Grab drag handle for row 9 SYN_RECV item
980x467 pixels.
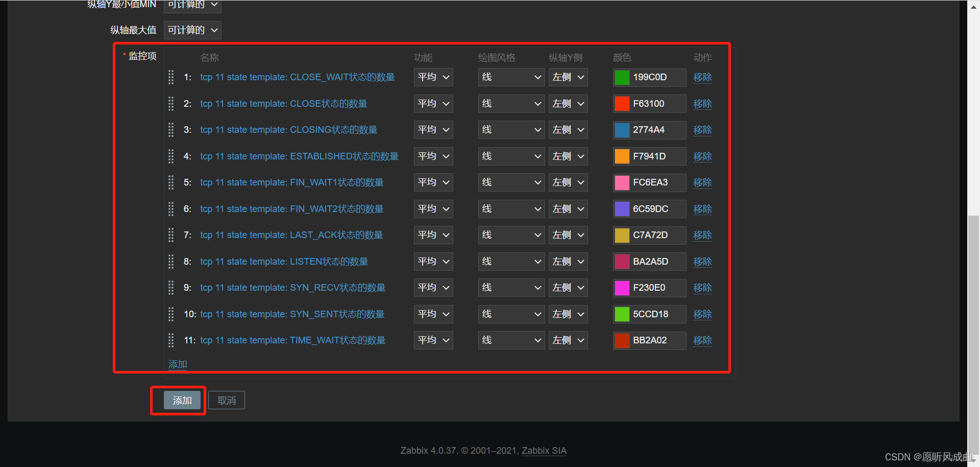click(x=171, y=288)
